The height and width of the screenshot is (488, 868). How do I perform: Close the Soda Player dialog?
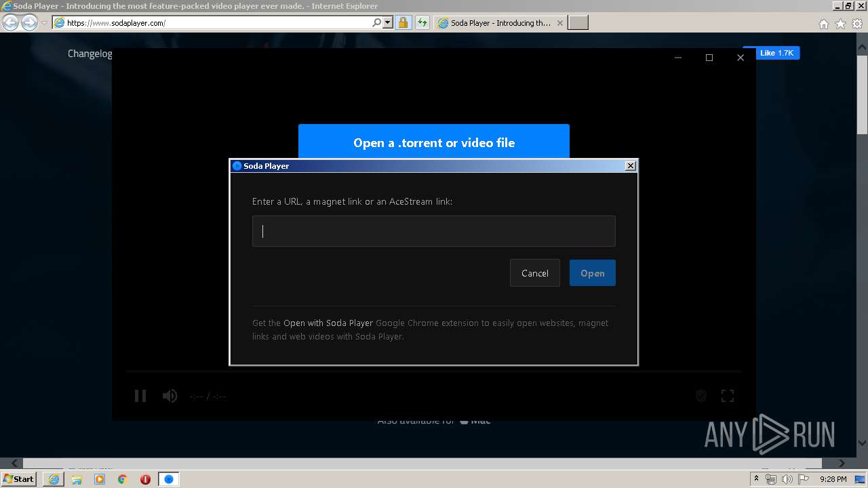(x=631, y=165)
